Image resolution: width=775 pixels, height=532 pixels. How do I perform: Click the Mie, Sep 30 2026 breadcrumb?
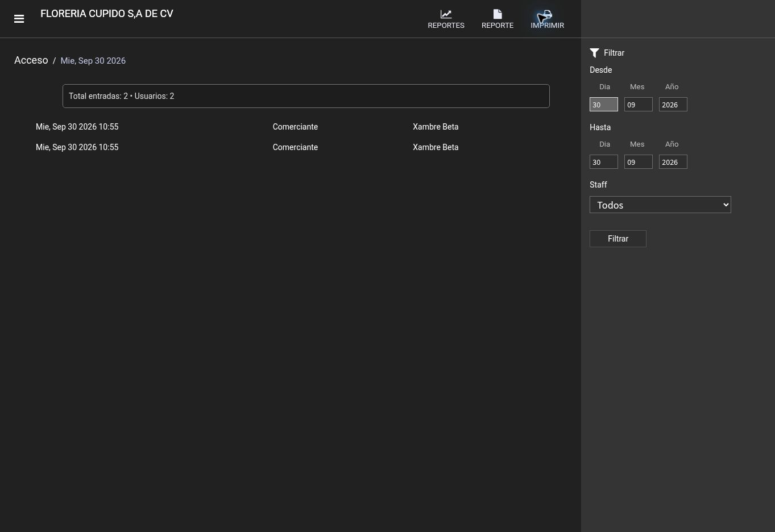pos(93,61)
